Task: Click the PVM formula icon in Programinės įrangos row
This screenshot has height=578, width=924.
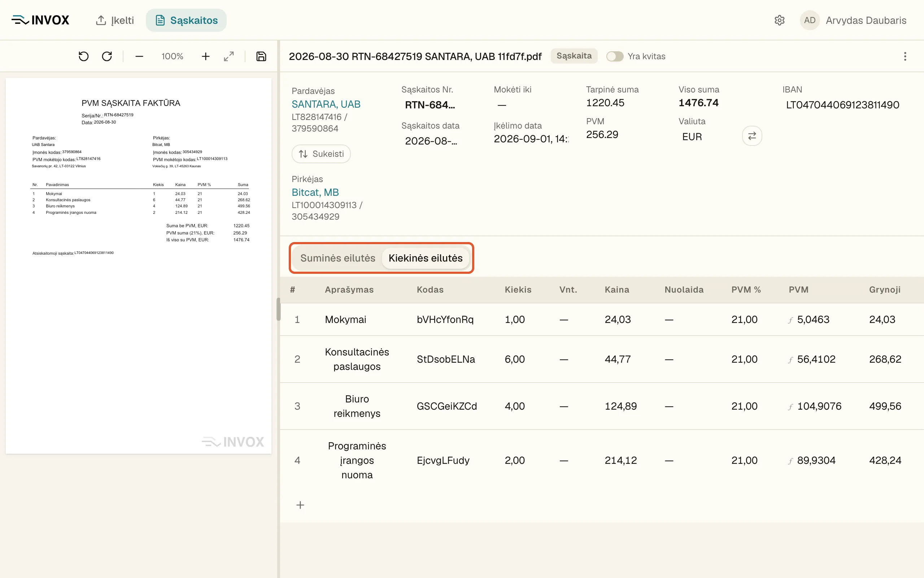Action: click(790, 461)
